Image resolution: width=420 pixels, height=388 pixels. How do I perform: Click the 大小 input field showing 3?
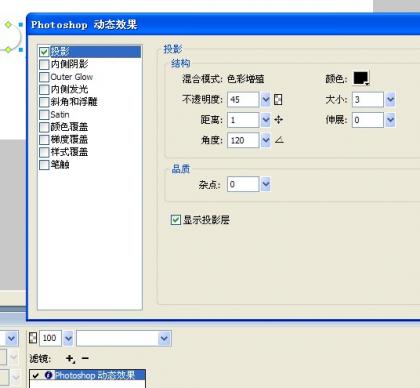pyautogui.click(x=368, y=100)
